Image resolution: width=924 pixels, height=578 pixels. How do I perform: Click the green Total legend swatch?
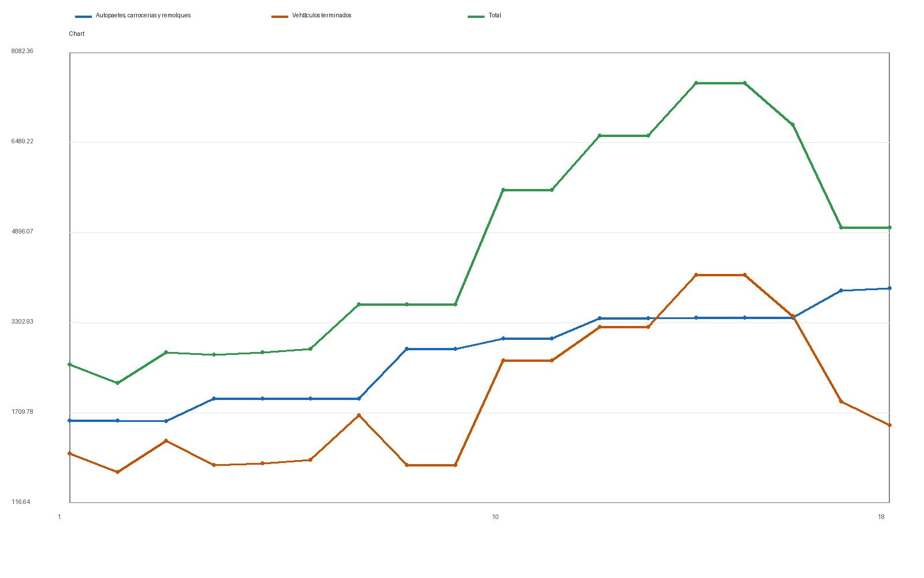(x=476, y=16)
